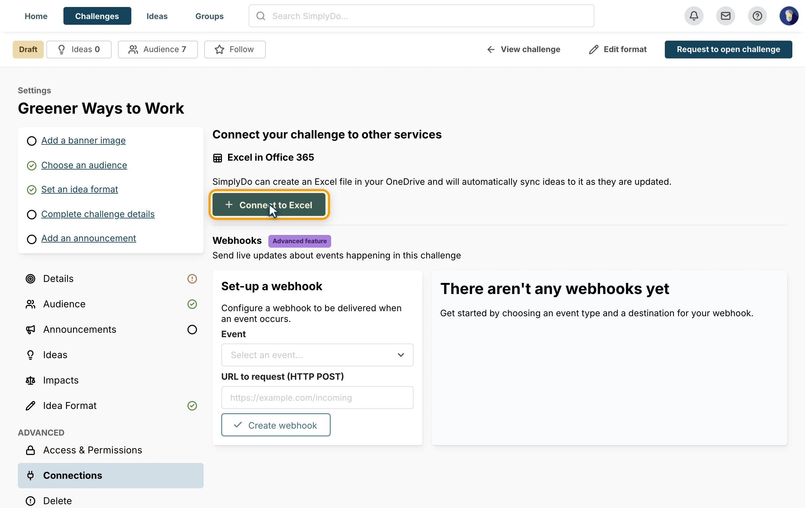Open Audience in settings sidebar
The image size is (812, 508).
[110, 304]
